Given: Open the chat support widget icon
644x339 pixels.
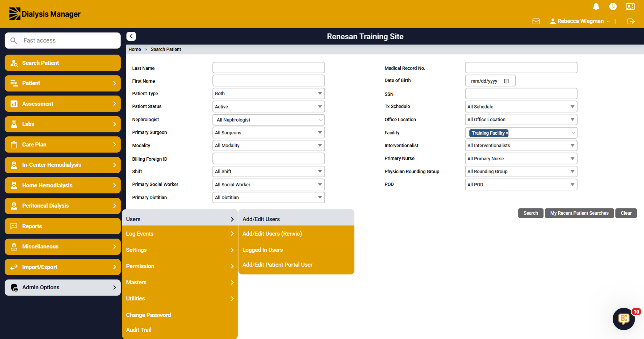Looking at the screenshot, I should pyautogui.click(x=624, y=319).
